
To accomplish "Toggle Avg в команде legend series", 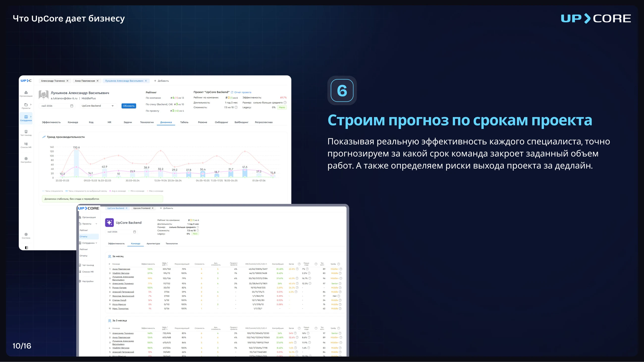I will (x=117, y=191).
